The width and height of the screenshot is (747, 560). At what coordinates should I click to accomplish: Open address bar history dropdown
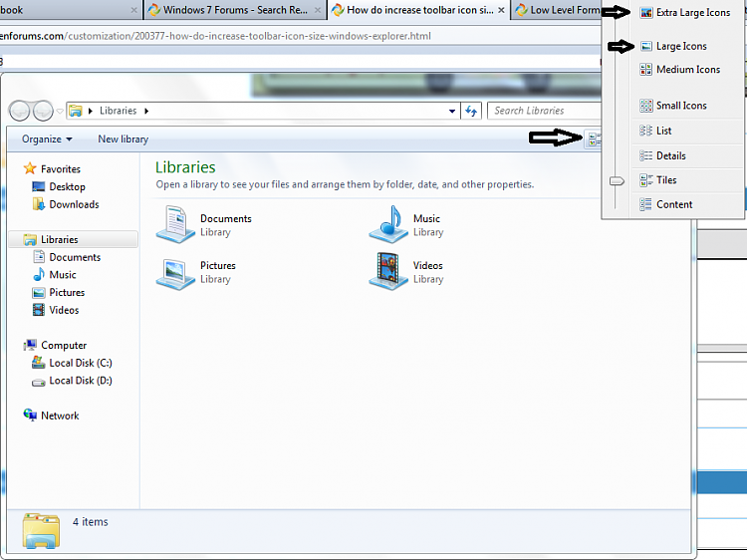pyautogui.click(x=451, y=111)
